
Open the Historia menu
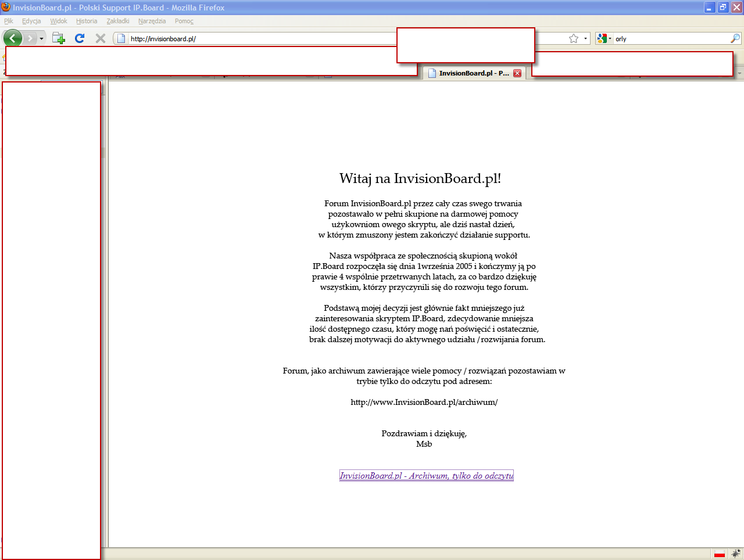click(x=87, y=21)
